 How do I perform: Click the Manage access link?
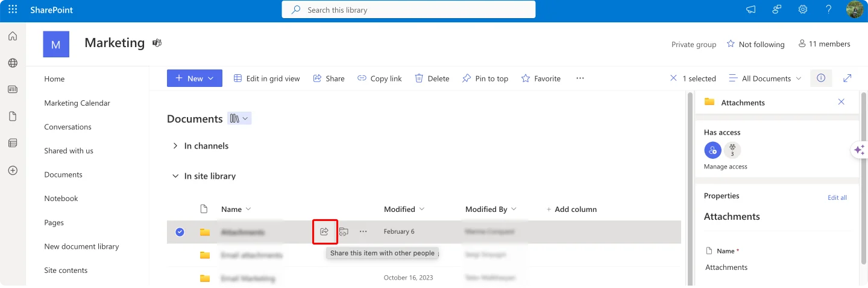click(x=725, y=167)
